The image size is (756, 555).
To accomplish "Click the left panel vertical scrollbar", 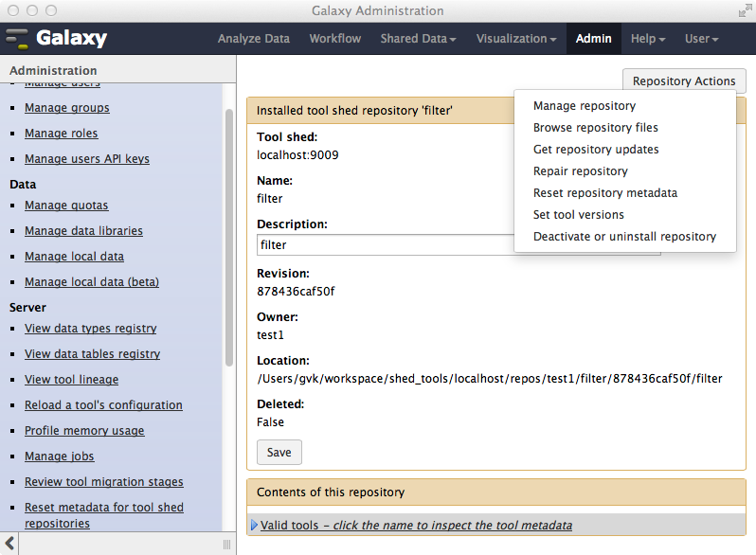I will (x=229, y=237).
